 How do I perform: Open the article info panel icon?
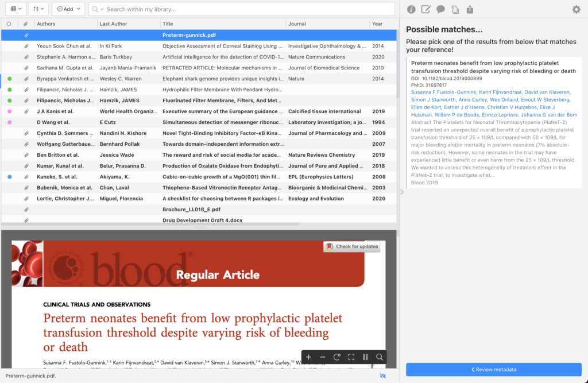(411, 9)
